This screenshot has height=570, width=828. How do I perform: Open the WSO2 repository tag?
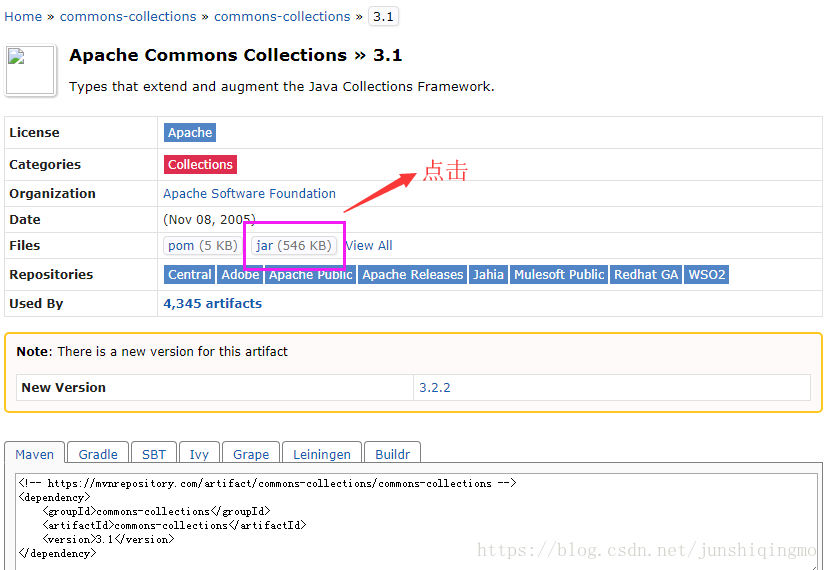click(x=707, y=275)
